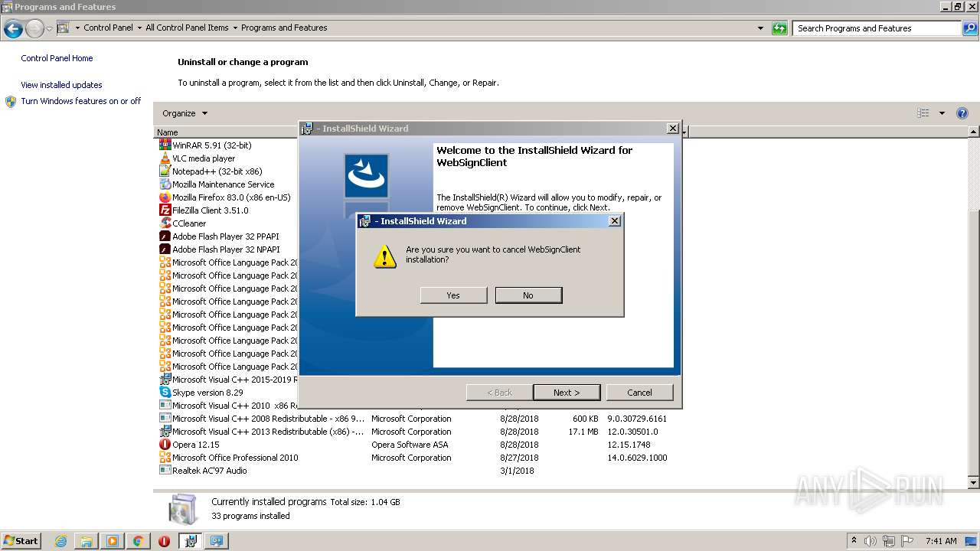The width and height of the screenshot is (980, 551).
Task: Open the recent pages dropdown arrow
Action: click(49, 29)
